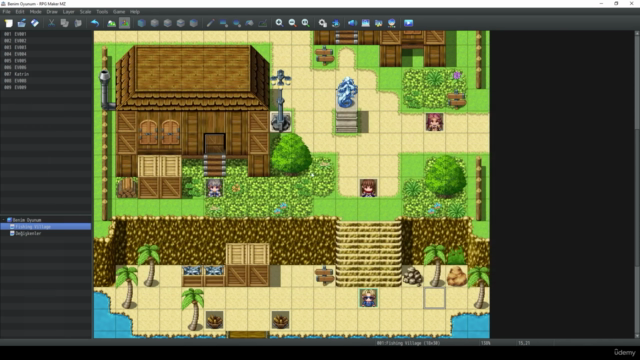Select event 002 EV002 in the event list

[x=46, y=41]
